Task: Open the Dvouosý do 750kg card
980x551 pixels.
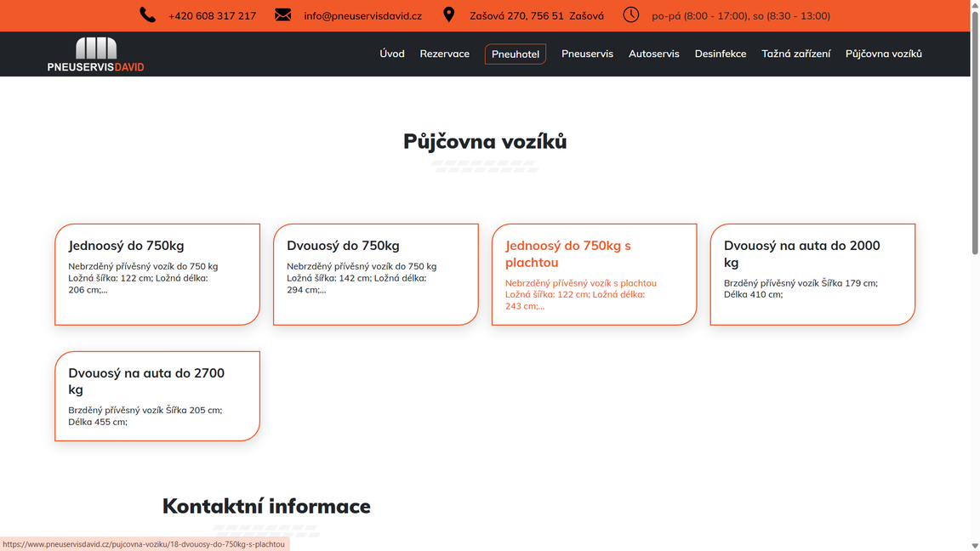Action: pyautogui.click(x=375, y=274)
